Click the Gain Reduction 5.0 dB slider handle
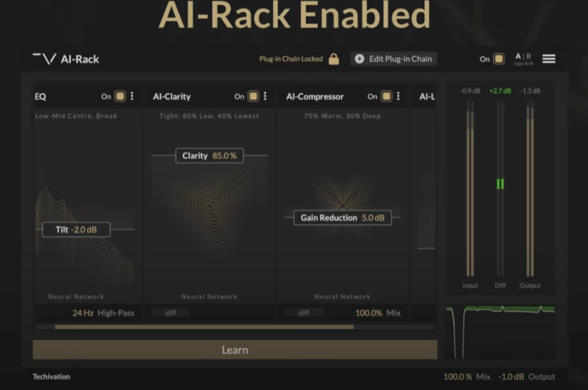 point(343,218)
